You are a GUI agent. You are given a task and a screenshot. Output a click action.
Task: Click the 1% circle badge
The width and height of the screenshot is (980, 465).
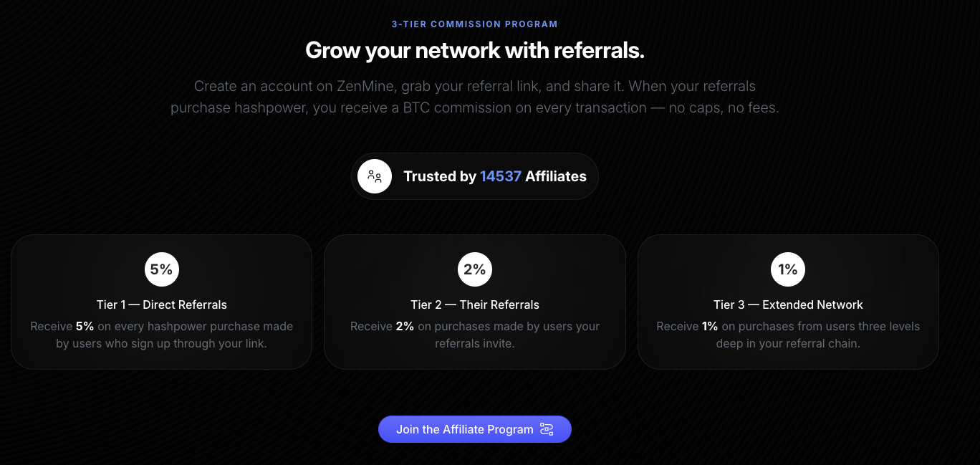click(x=788, y=269)
